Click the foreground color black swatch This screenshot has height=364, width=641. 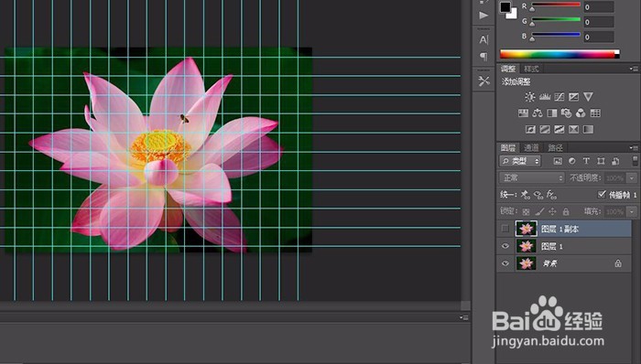click(505, 7)
